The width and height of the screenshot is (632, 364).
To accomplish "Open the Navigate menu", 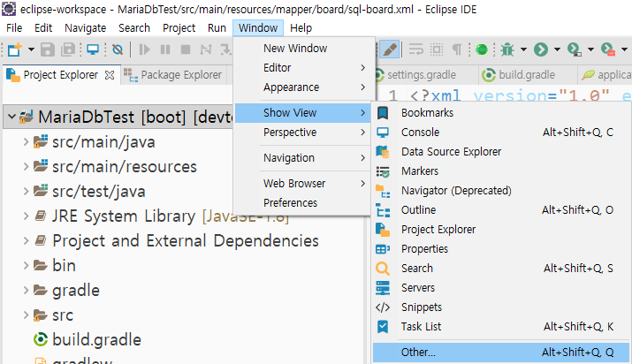I will coord(86,28).
